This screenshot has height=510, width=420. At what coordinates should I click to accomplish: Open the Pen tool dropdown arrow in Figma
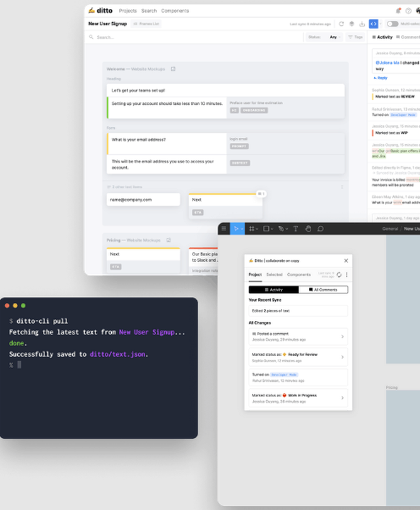[x=286, y=229]
